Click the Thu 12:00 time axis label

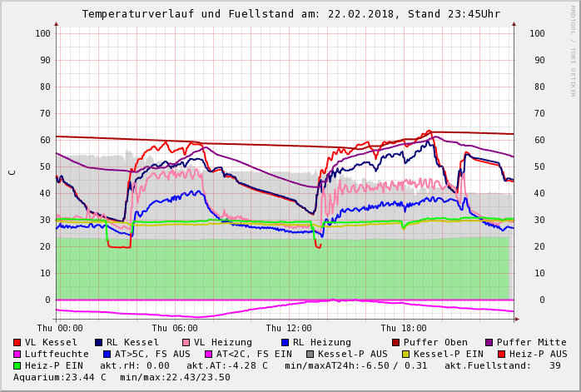[x=289, y=328]
